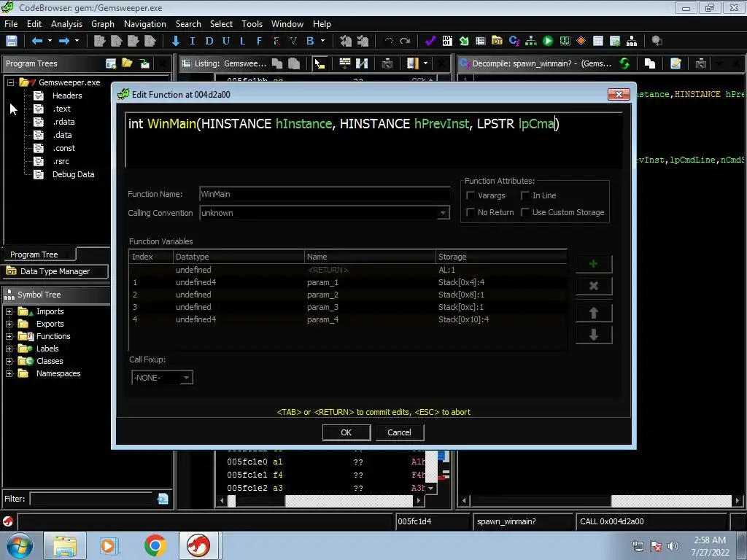Expand the Classes folder in Symbol Tree

coord(9,361)
